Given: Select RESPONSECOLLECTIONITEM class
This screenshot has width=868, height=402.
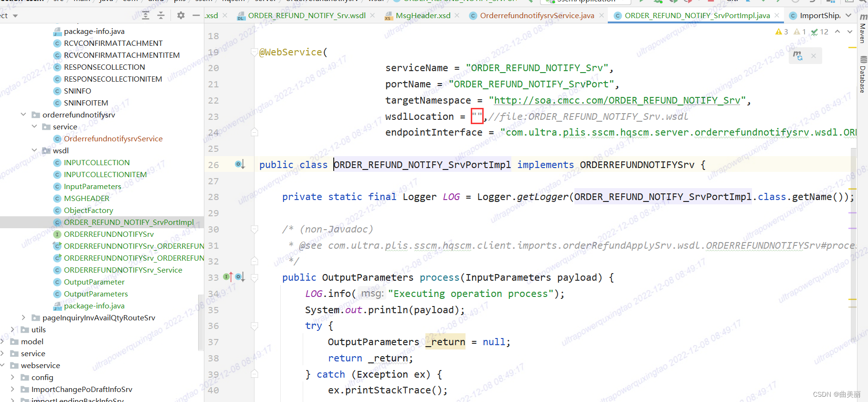Looking at the screenshot, I should [113, 79].
